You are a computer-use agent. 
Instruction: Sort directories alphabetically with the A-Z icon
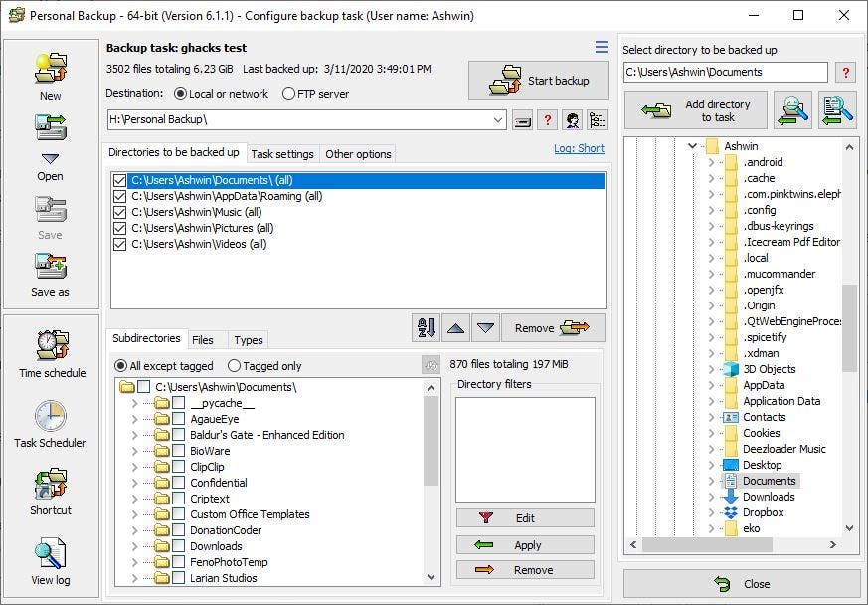(x=426, y=328)
